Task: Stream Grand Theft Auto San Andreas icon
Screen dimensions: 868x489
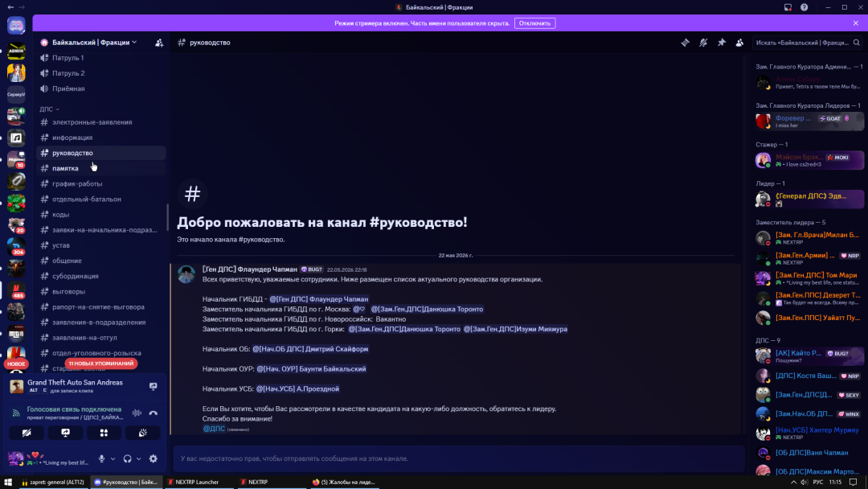Action: point(154,386)
